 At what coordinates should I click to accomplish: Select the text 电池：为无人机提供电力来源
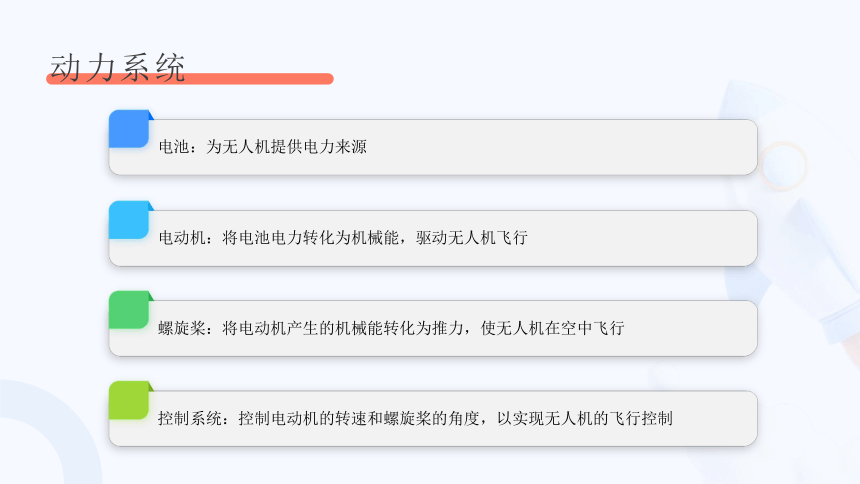click(263, 147)
